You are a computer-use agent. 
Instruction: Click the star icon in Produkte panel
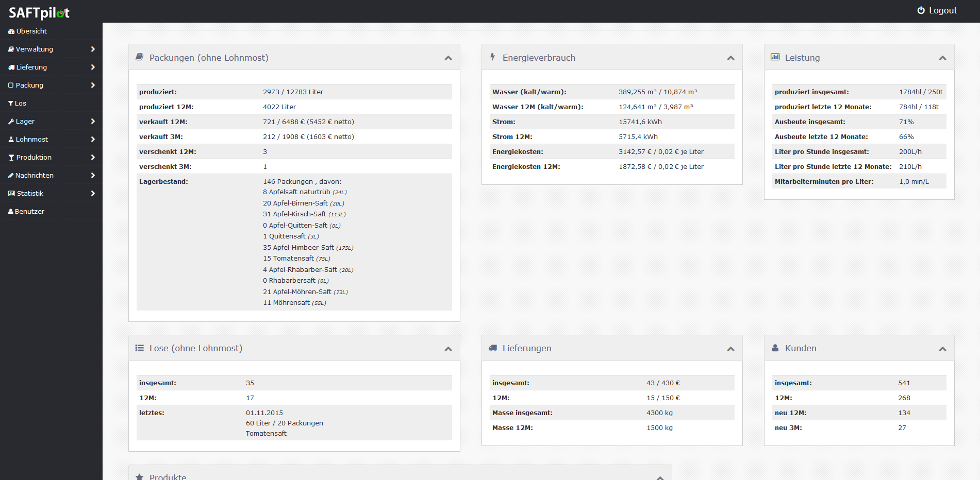click(139, 477)
